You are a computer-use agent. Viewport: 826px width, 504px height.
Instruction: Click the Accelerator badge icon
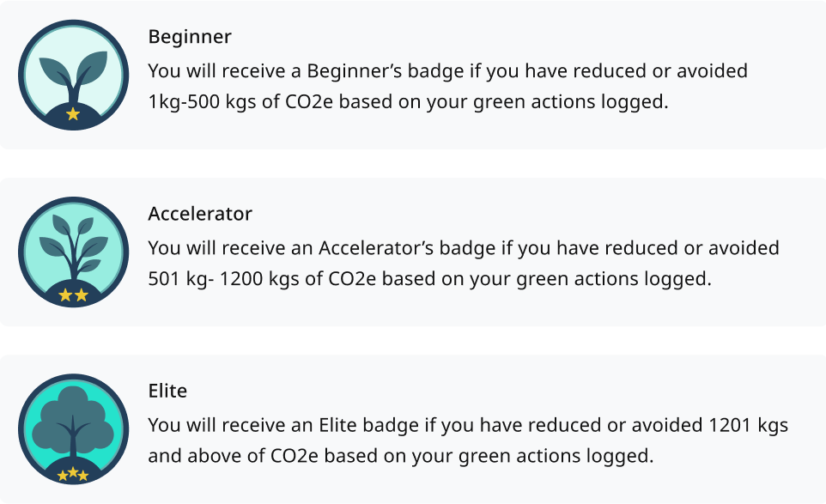[73, 252]
